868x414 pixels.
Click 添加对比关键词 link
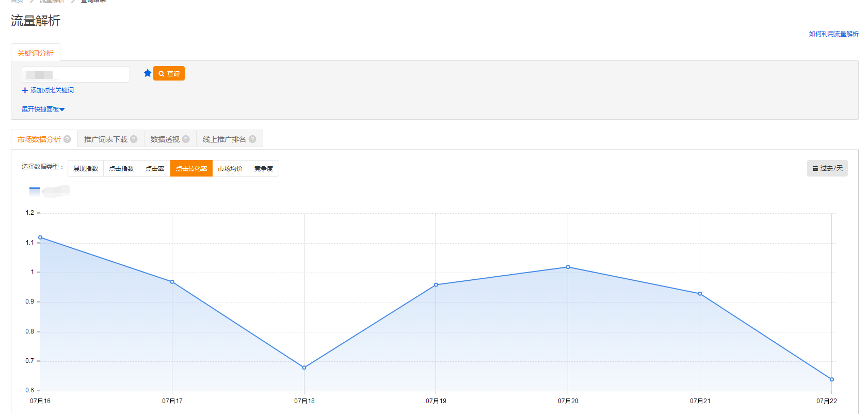[48, 90]
